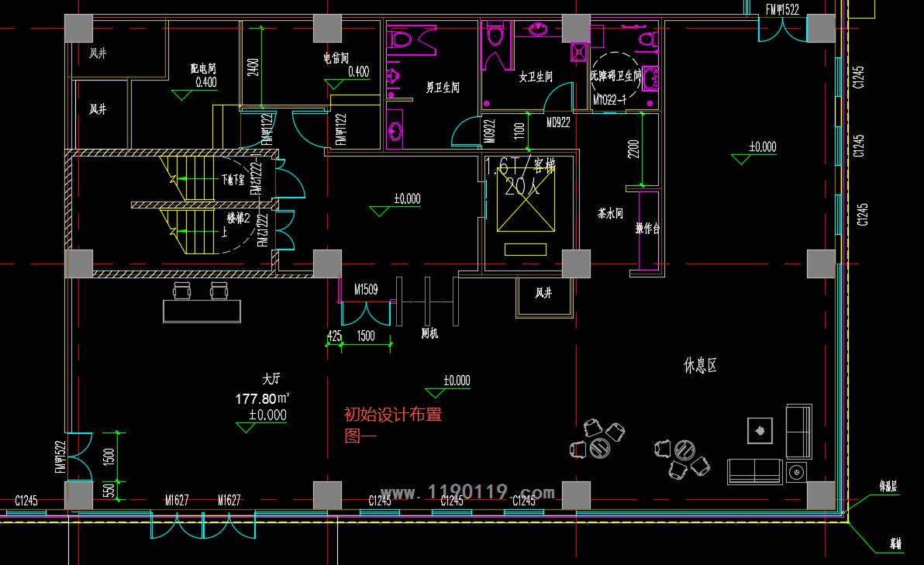Viewport: 924px width, 565px height.
Task: Click the 大厅 room label
Action: click(271, 380)
